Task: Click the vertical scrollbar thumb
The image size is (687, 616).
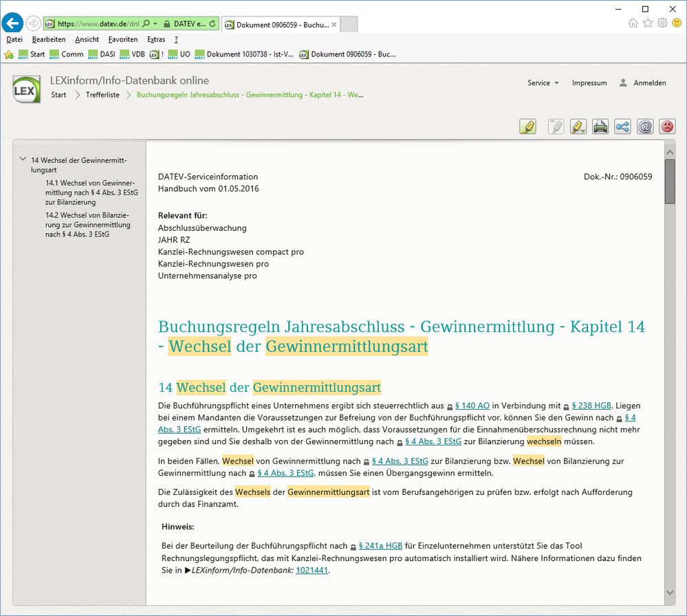Action: [670, 181]
